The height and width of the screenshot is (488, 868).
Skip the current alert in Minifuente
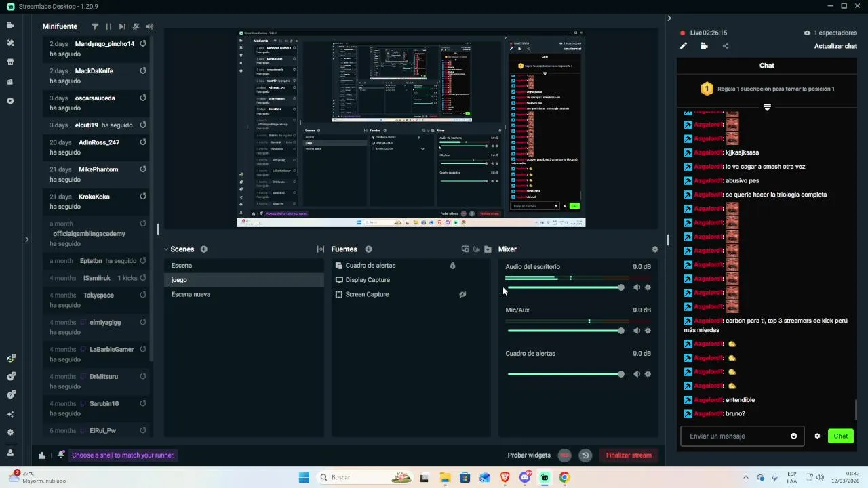[122, 26]
